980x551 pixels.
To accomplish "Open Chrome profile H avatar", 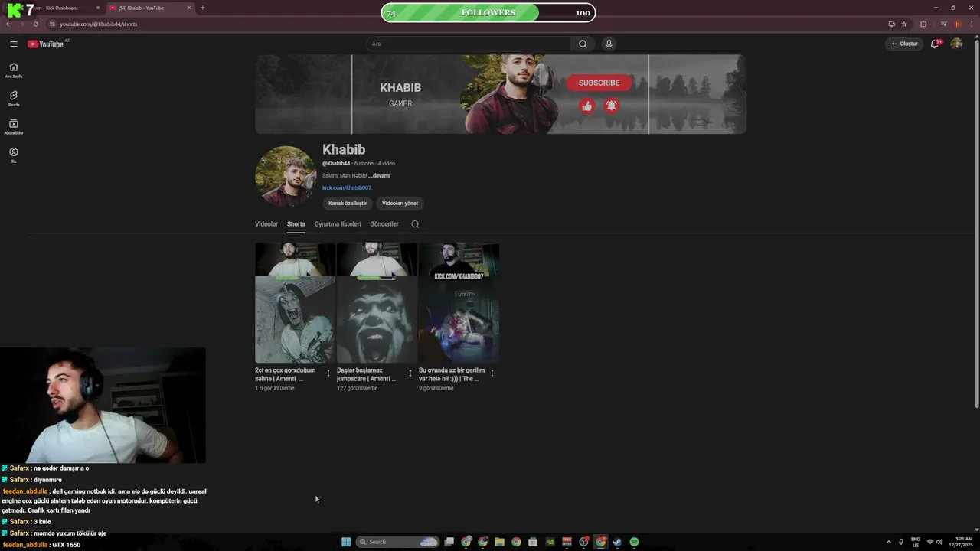I will tap(957, 24).
